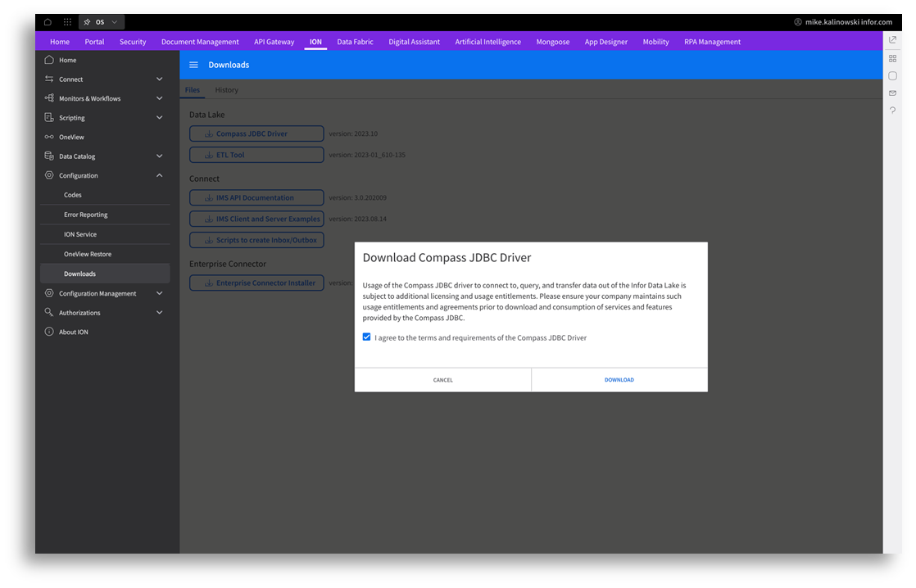Click the user profile icon

coord(797,22)
